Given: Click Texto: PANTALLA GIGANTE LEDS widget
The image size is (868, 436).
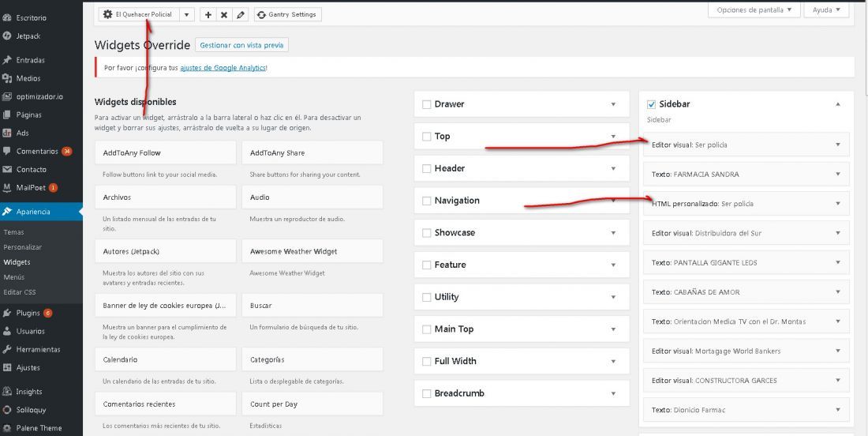Looking at the screenshot, I should [746, 262].
